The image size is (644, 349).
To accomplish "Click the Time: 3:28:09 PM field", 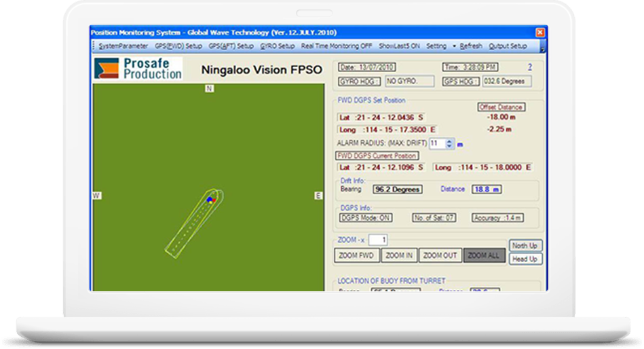I will pyautogui.click(x=470, y=67).
